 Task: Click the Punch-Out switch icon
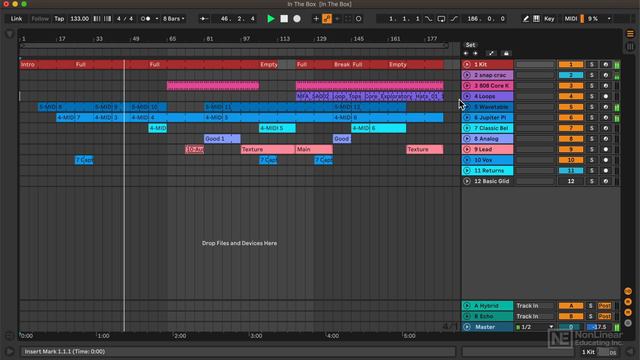[x=454, y=19]
